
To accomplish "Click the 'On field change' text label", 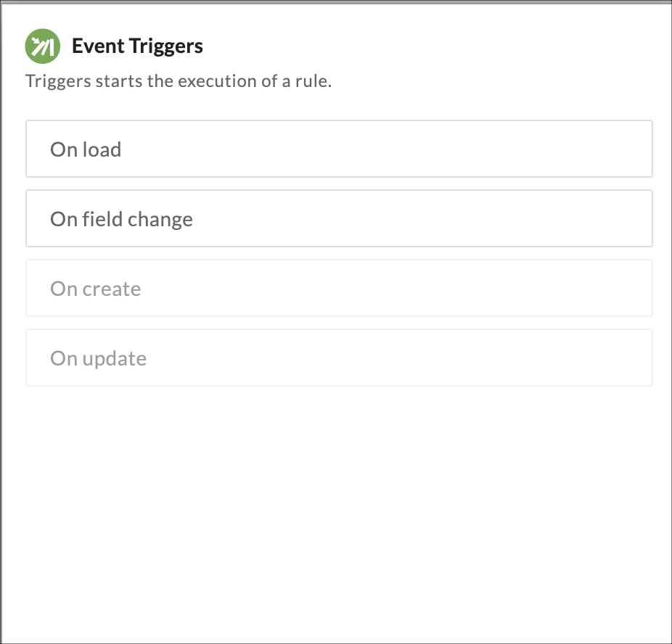I will tap(121, 219).
